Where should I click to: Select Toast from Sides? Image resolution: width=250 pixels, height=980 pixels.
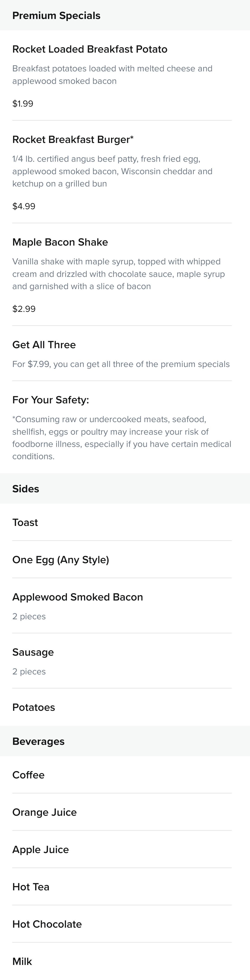[122, 522]
